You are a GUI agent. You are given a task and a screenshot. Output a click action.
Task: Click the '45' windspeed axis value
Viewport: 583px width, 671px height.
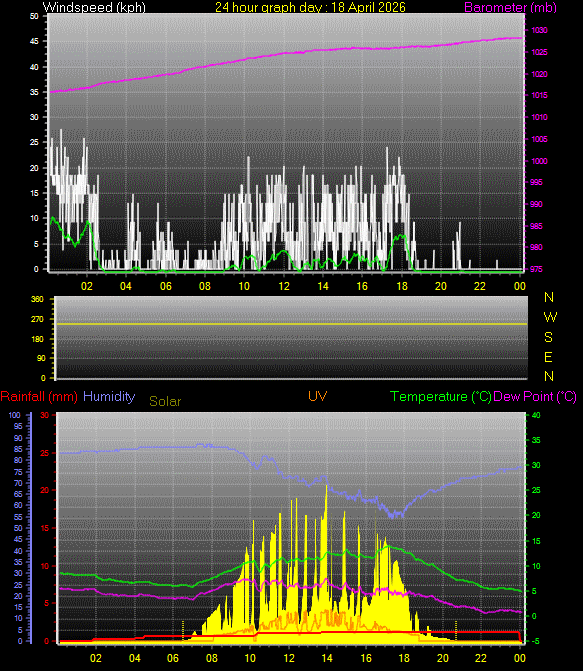tap(34, 42)
